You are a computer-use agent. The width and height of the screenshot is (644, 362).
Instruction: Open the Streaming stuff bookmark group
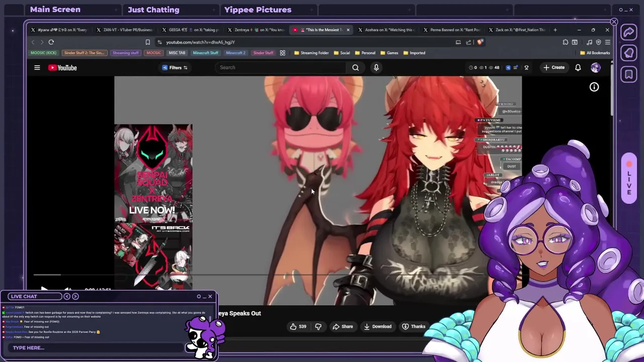pos(125,53)
